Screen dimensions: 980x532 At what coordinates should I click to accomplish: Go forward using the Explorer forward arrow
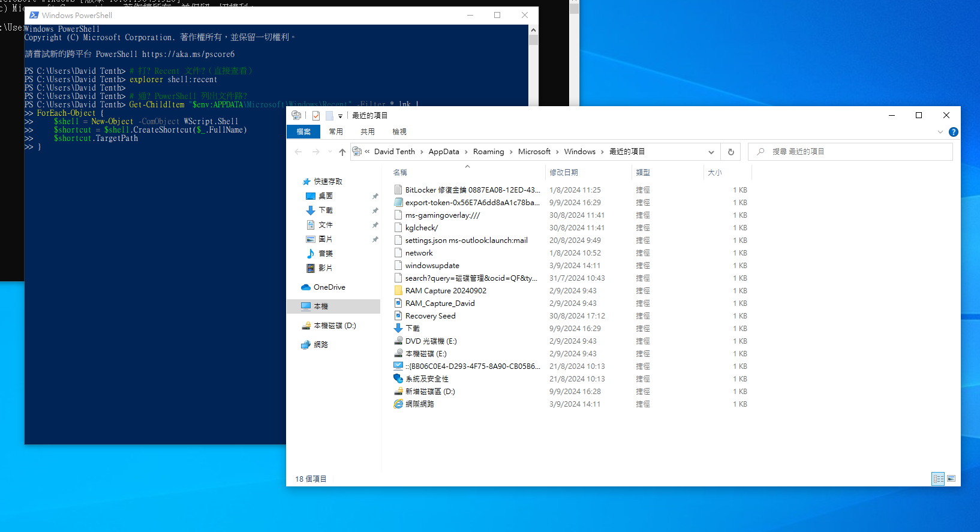click(x=315, y=152)
